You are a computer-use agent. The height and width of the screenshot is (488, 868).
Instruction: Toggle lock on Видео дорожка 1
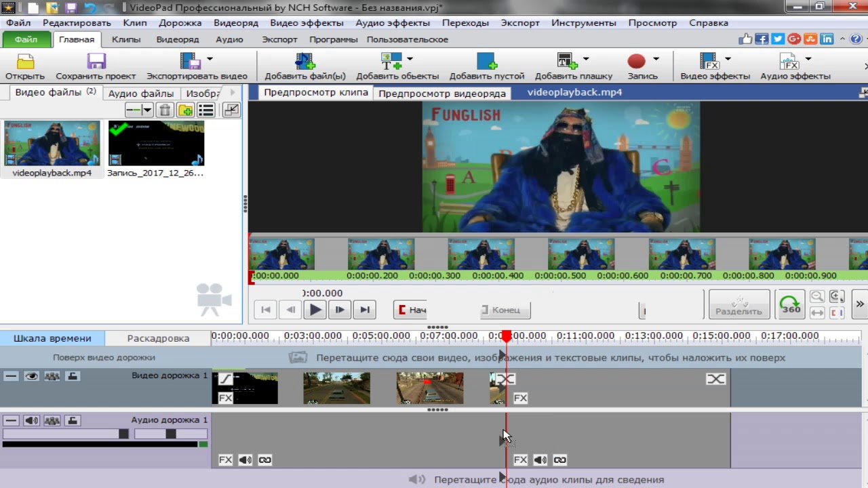(73, 376)
